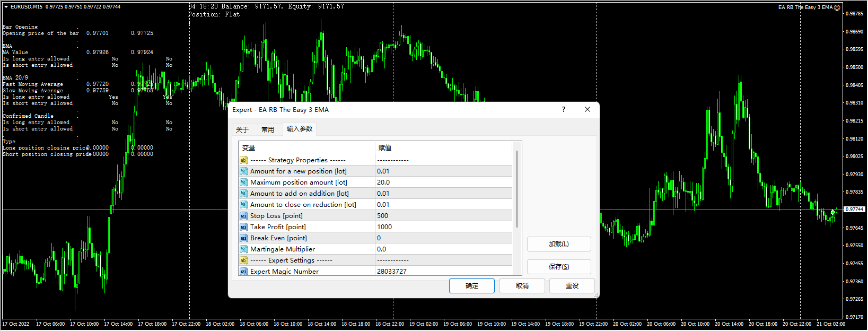This screenshot has height=331, width=868.
Task: Edit the Take Profit value 1000
Action: [444, 227]
